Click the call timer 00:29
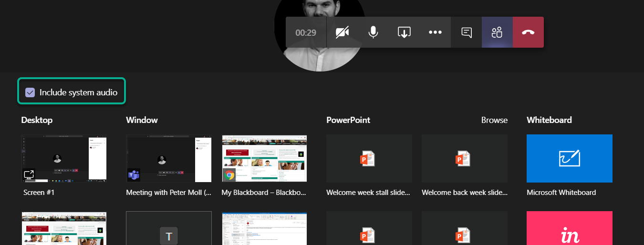 [x=306, y=33]
